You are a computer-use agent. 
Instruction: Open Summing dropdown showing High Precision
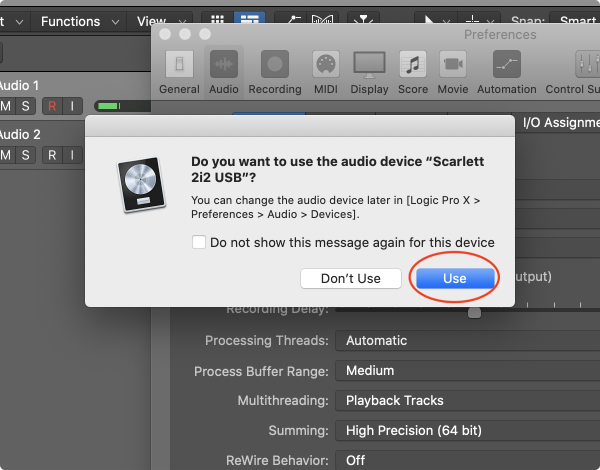468,430
